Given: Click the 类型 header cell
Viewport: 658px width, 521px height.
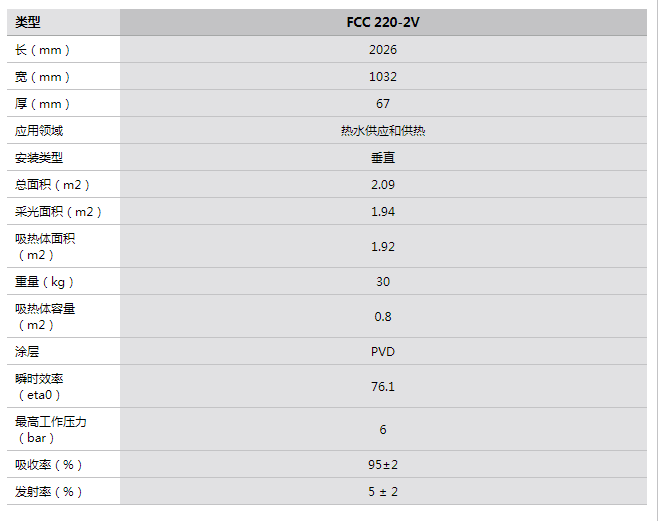Looking at the screenshot, I should coord(28,22).
